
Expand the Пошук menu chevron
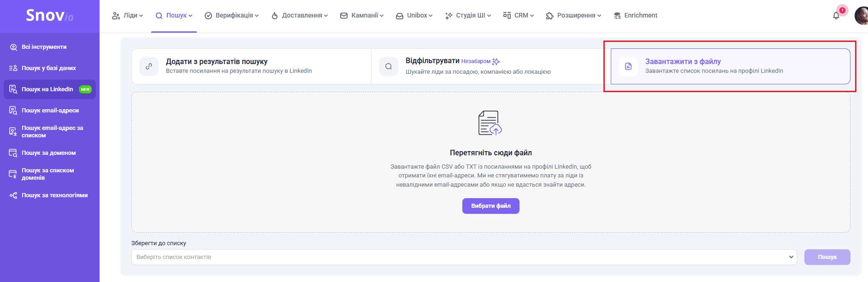click(x=190, y=16)
